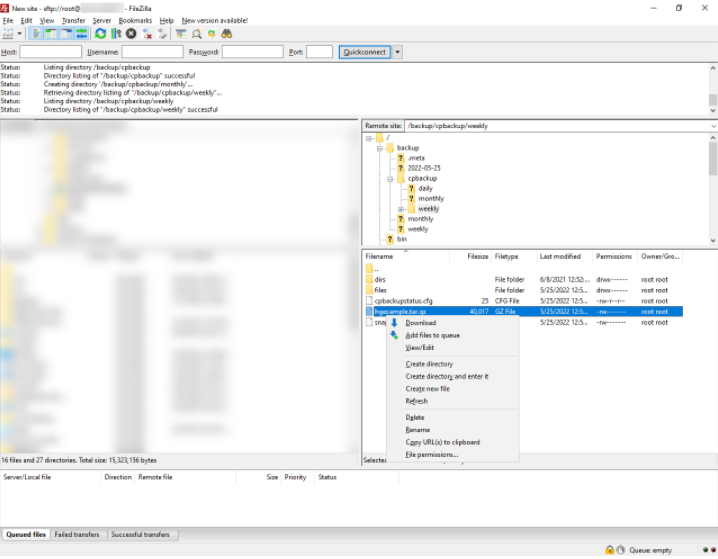The height and width of the screenshot is (559, 718).
Task: Open the Site Manager icon
Action: coord(9,34)
